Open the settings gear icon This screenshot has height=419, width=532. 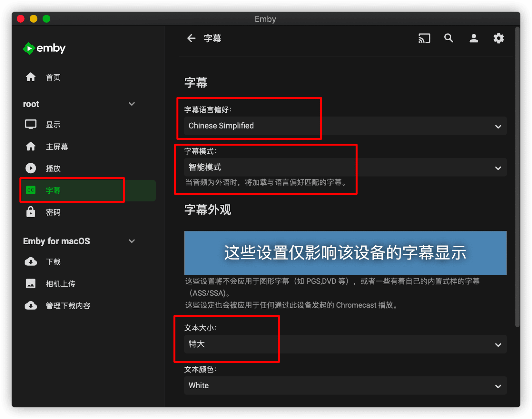[498, 38]
